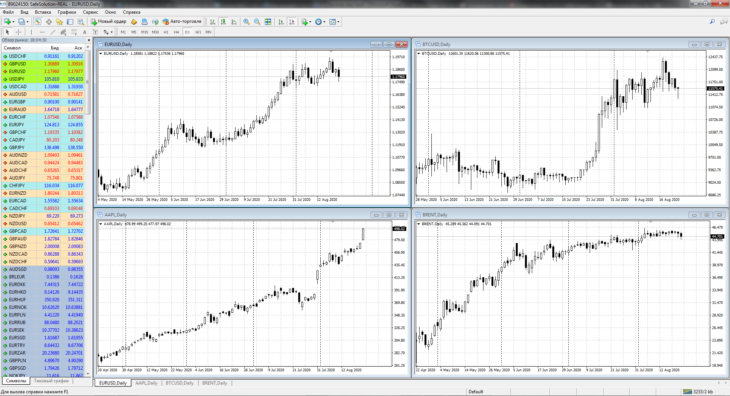
Task: Select the Fibonacci retracement tool
Action: click(x=74, y=32)
